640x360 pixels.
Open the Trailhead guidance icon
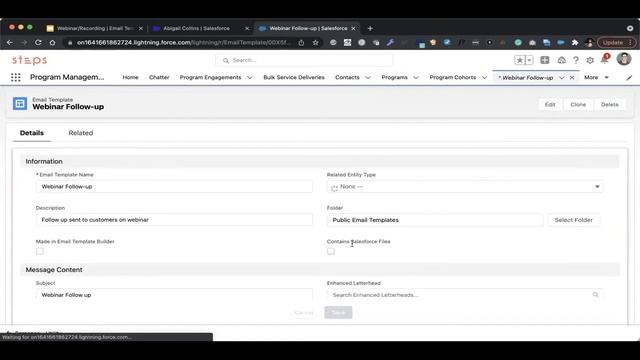(561, 60)
